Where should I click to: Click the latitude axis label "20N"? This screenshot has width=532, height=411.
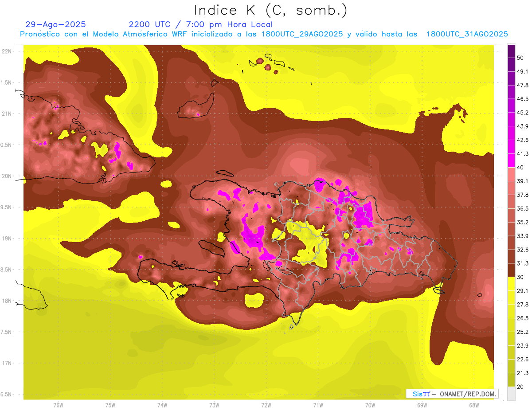pyautogui.click(x=7, y=176)
